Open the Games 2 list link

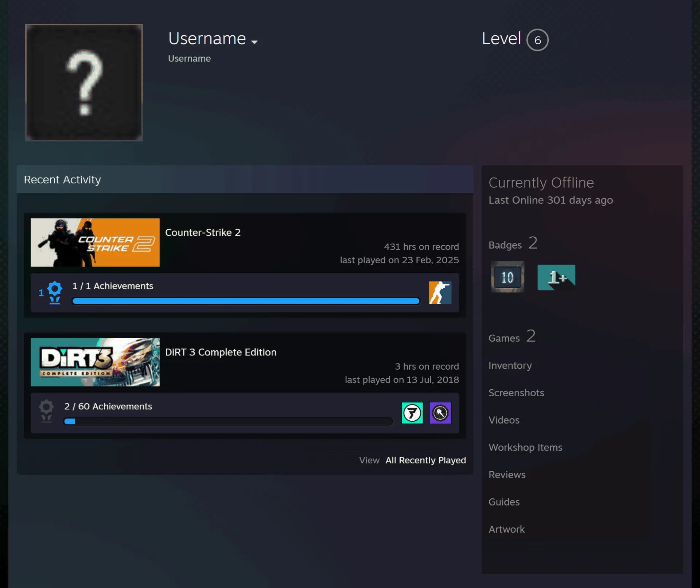point(512,337)
